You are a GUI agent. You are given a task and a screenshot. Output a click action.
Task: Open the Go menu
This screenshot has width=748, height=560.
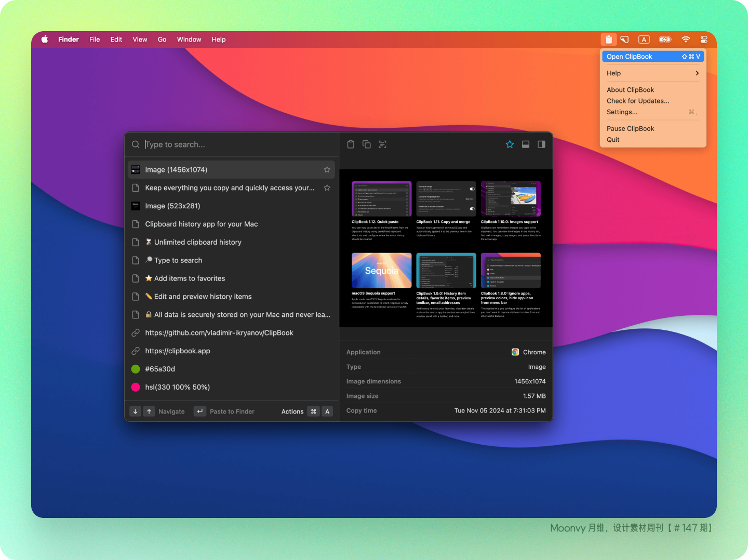162,39
